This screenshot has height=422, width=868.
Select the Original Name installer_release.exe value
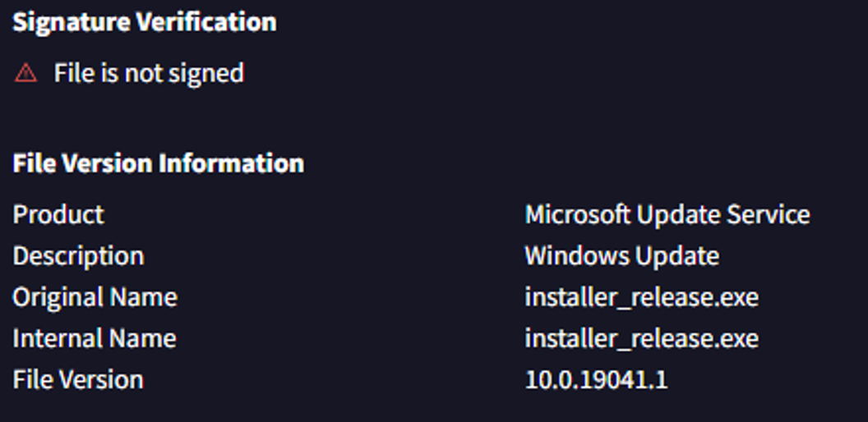[x=641, y=296]
